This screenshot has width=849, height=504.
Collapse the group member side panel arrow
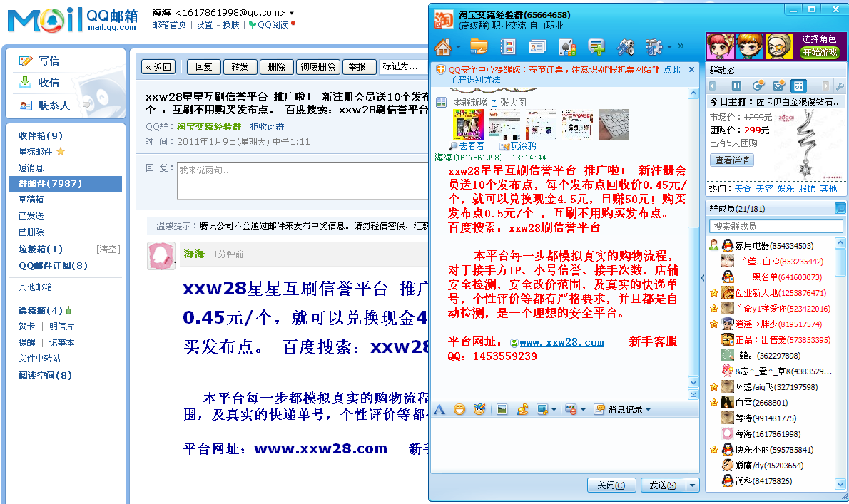click(702, 278)
